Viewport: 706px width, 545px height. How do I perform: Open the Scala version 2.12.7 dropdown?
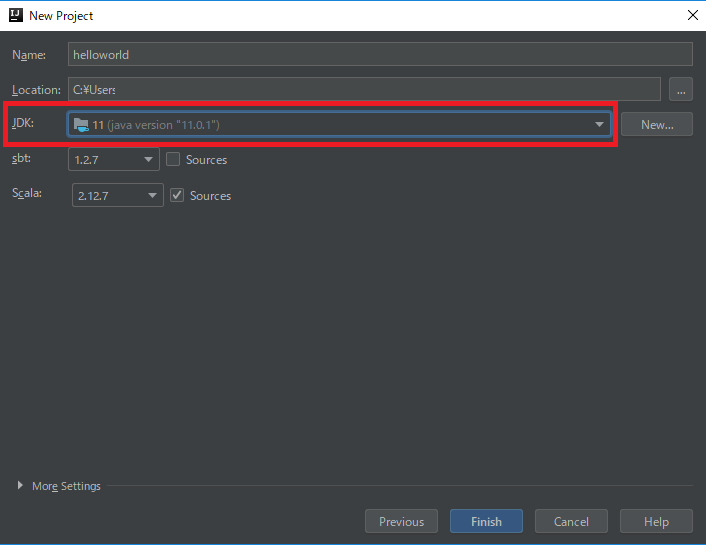point(118,195)
